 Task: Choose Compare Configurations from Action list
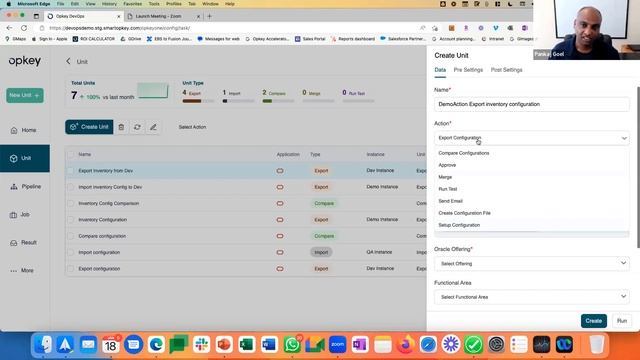[531, 153]
